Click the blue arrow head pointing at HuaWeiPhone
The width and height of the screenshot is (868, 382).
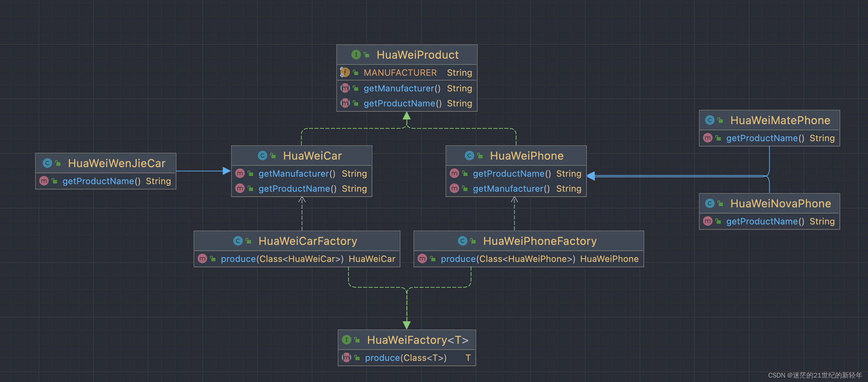[591, 176]
